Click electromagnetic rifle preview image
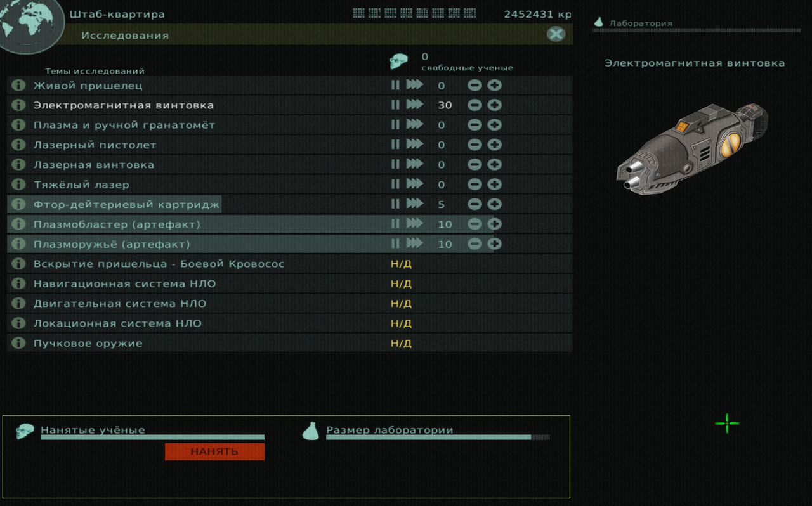The height and width of the screenshot is (506, 812). click(x=693, y=148)
